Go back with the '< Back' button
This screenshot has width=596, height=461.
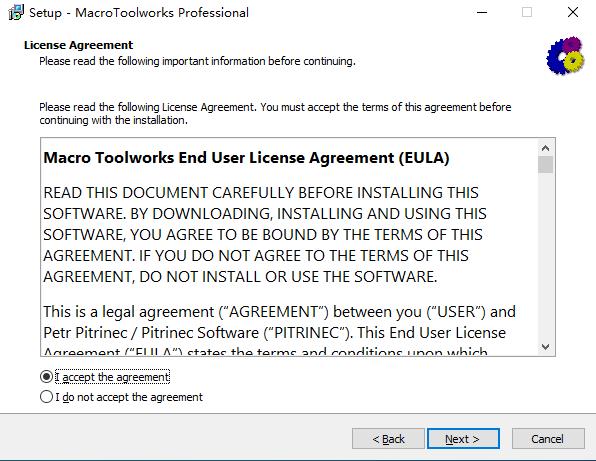pos(388,439)
